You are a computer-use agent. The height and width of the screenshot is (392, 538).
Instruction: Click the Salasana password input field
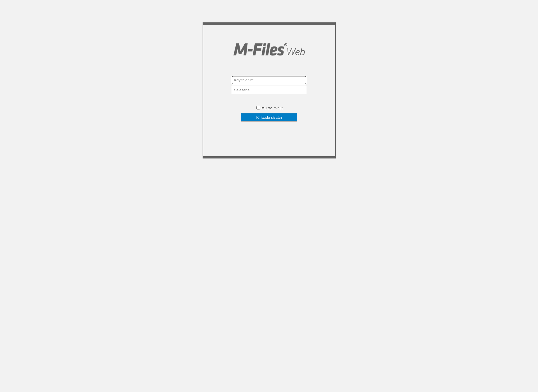pos(269,90)
